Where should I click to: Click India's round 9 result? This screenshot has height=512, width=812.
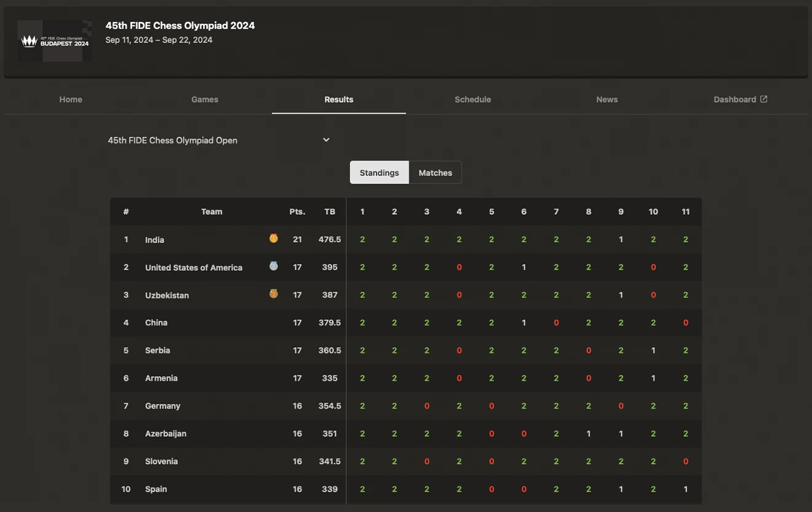tap(621, 239)
